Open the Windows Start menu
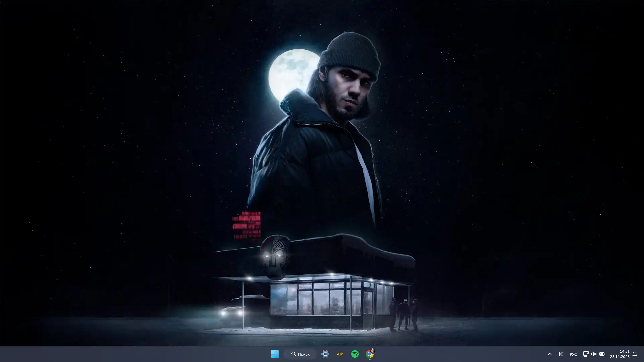 (275, 354)
